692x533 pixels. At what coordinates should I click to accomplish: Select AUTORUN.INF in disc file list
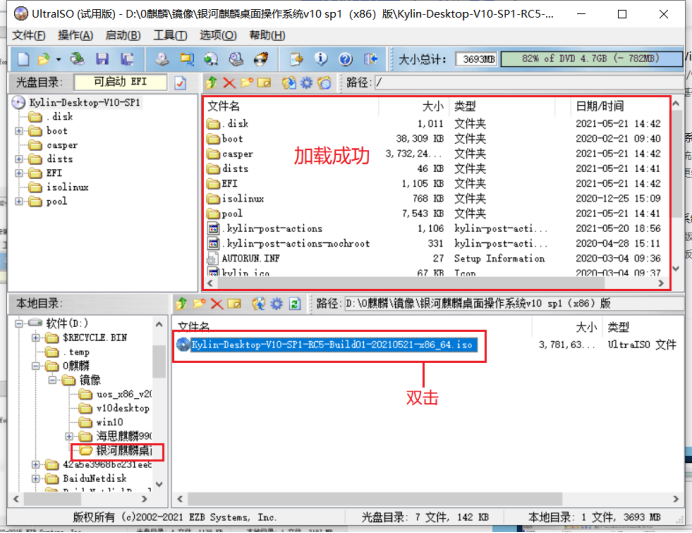pos(250,259)
